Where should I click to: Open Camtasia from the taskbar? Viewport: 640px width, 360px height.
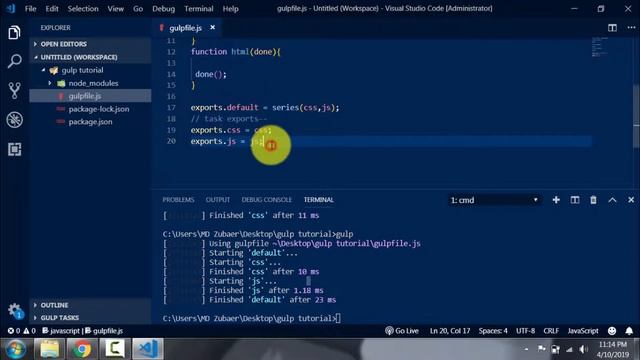(115, 349)
